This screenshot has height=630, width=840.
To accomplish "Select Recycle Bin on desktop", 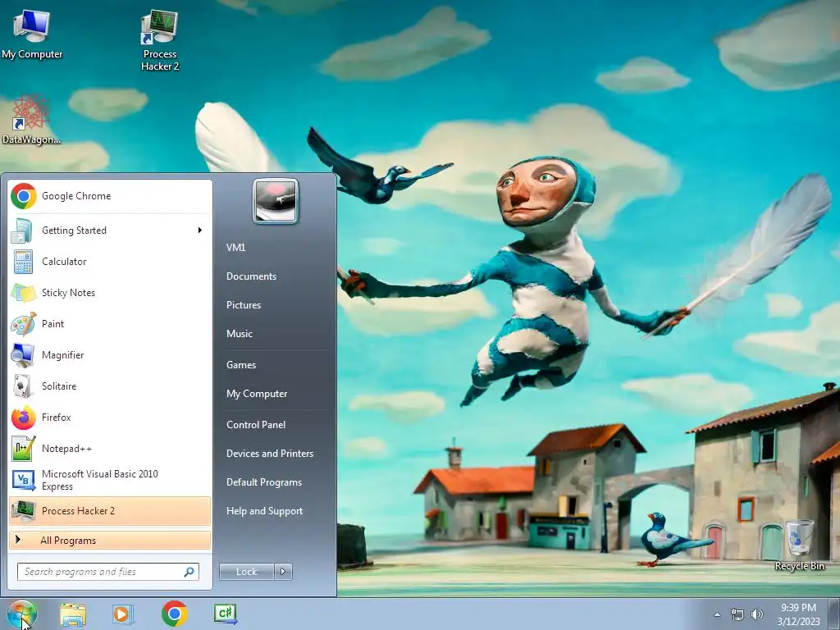I will coord(799,545).
